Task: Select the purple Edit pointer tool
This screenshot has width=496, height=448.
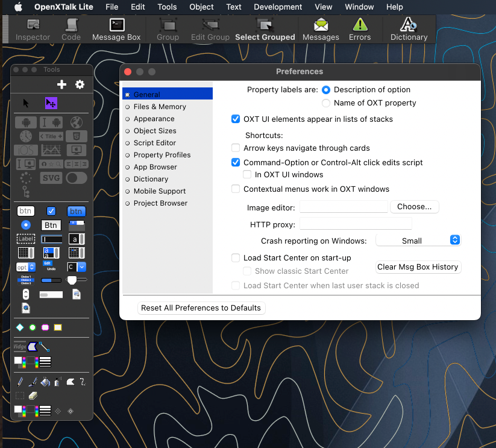Action: pyautogui.click(x=51, y=103)
